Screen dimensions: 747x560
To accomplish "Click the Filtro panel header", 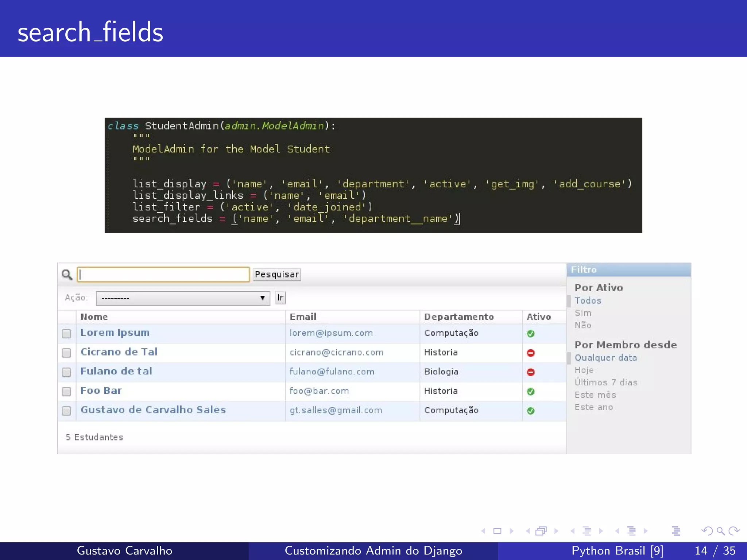I will tap(629, 270).
